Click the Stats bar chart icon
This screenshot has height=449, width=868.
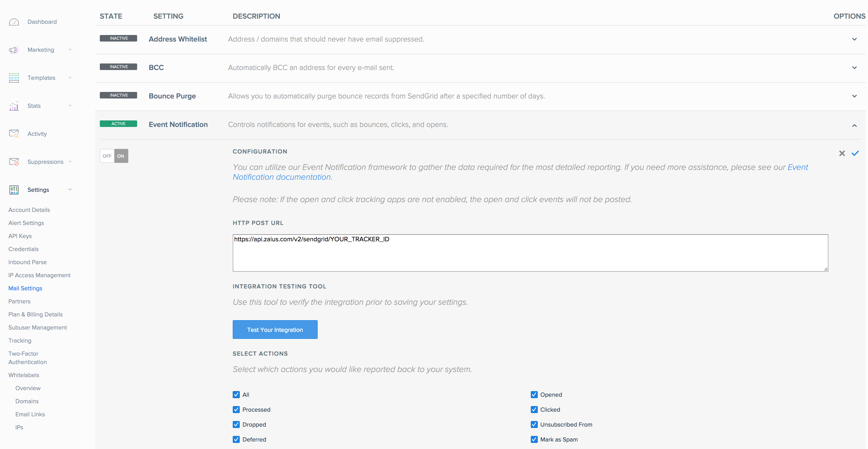(14, 106)
